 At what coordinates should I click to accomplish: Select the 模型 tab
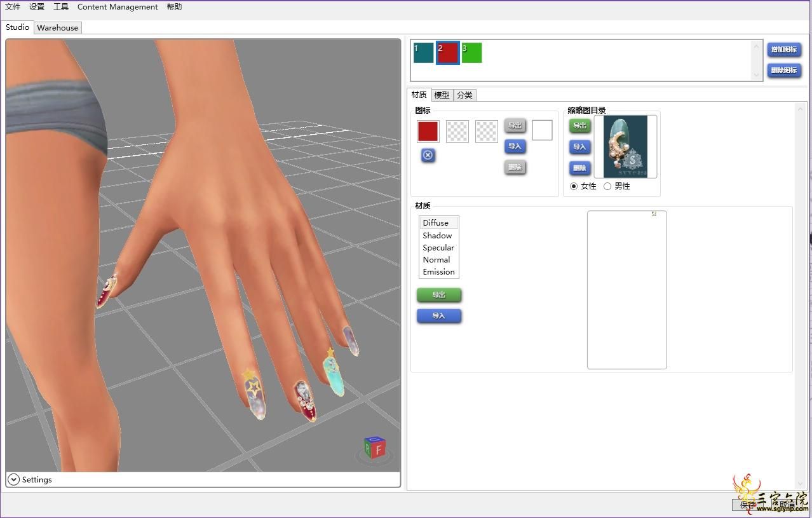(x=442, y=95)
